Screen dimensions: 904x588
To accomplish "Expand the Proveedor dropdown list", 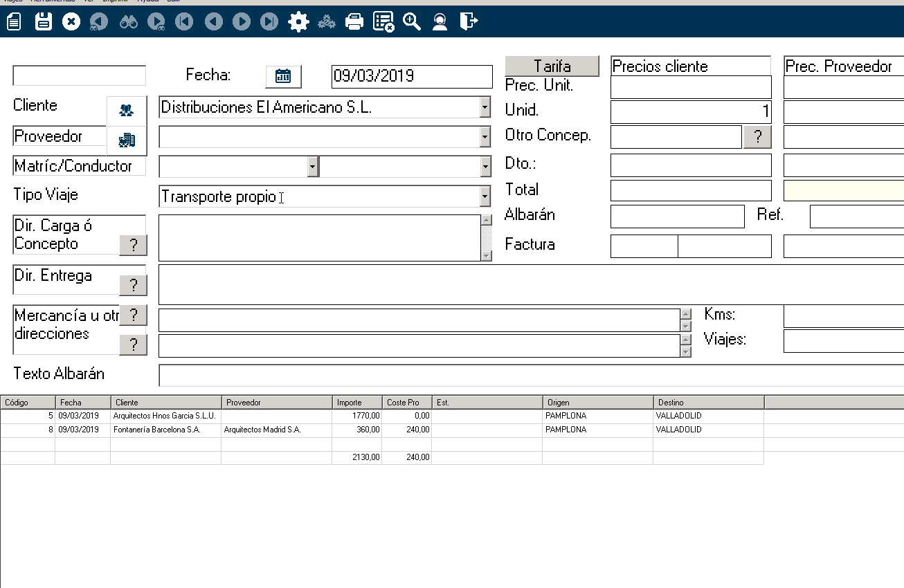I will [485, 137].
